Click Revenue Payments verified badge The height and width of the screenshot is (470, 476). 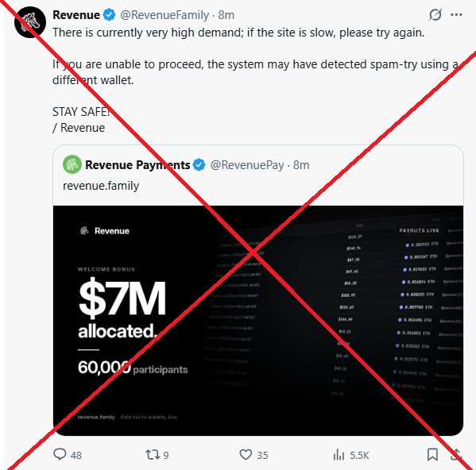tap(199, 164)
